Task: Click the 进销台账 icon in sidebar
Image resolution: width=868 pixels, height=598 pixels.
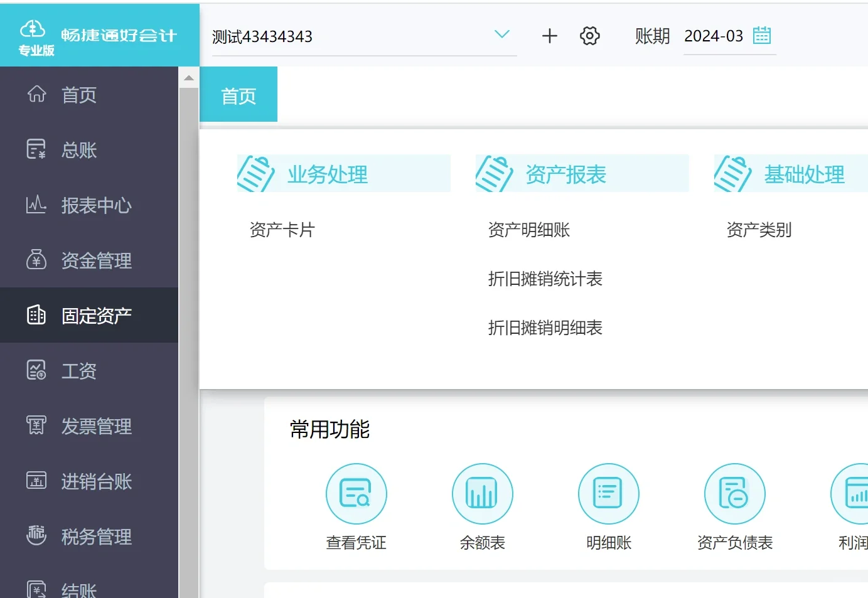Action: click(x=36, y=481)
